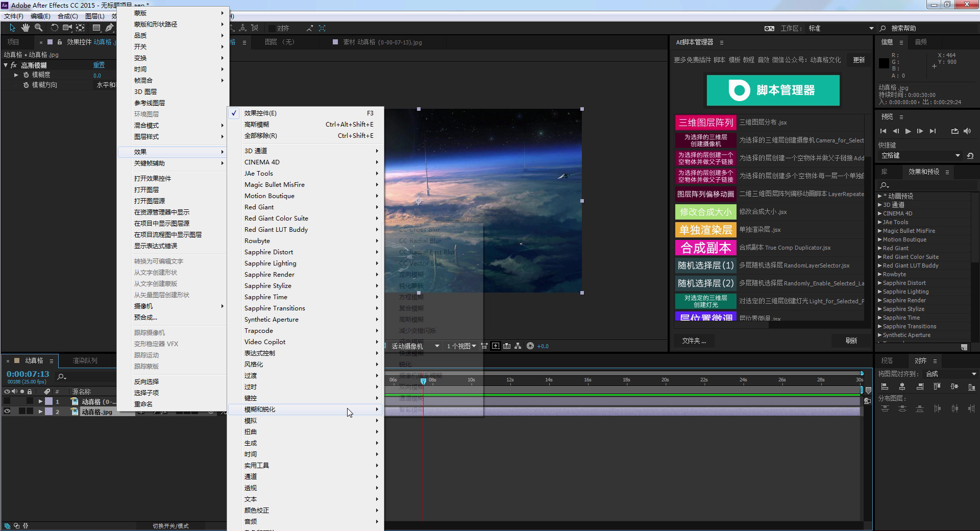
Task: Click align horizontal centers icon
Action: (902, 387)
